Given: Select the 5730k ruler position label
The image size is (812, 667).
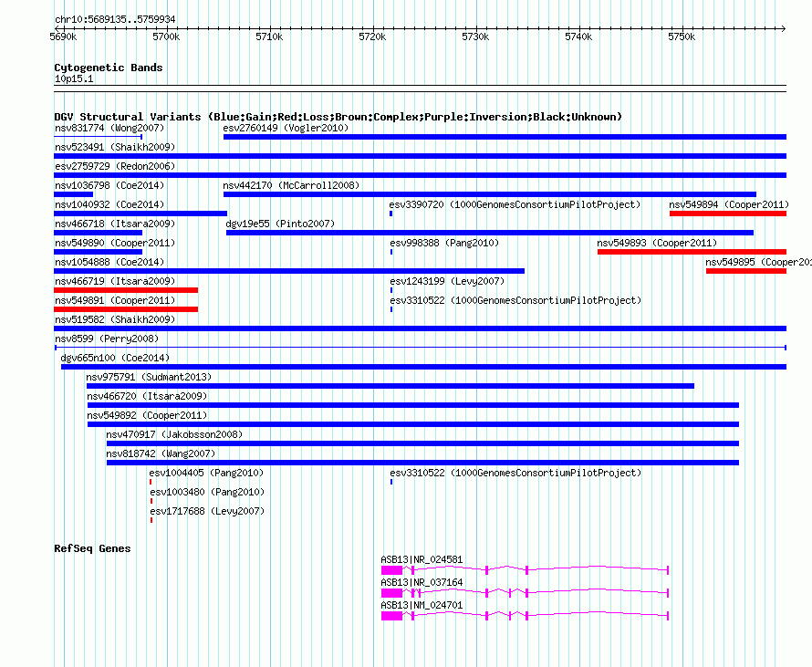Looking at the screenshot, I should tap(475, 36).
